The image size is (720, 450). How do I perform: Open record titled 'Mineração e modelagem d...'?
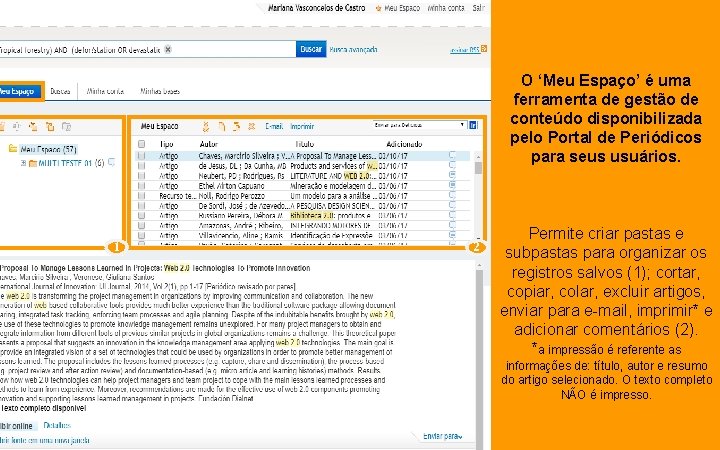[333, 186]
